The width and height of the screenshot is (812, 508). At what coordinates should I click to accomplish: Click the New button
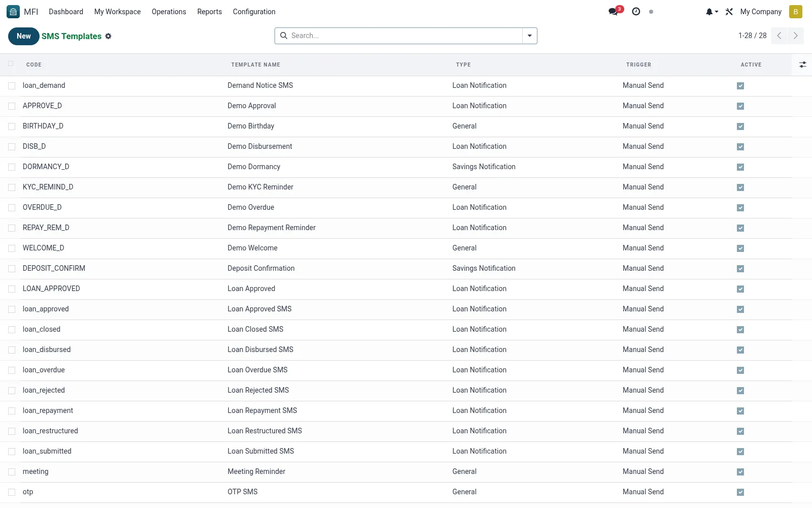(24, 36)
